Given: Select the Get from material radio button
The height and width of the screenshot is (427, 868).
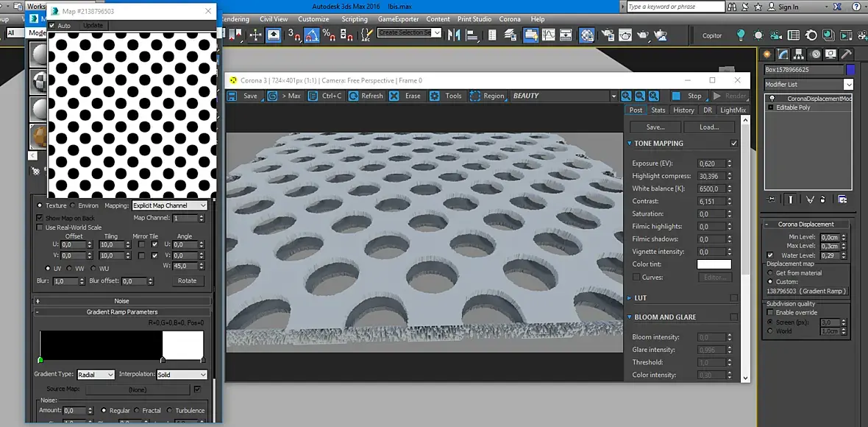Looking at the screenshot, I should (771, 272).
